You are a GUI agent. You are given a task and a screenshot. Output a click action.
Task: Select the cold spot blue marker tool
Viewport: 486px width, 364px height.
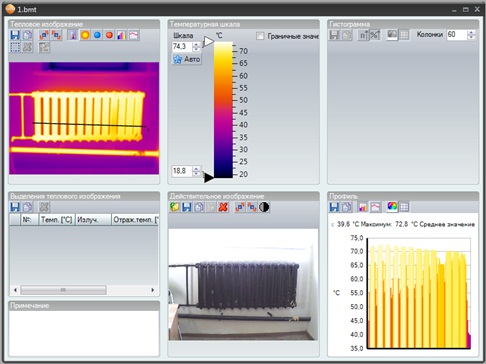coord(97,35)
